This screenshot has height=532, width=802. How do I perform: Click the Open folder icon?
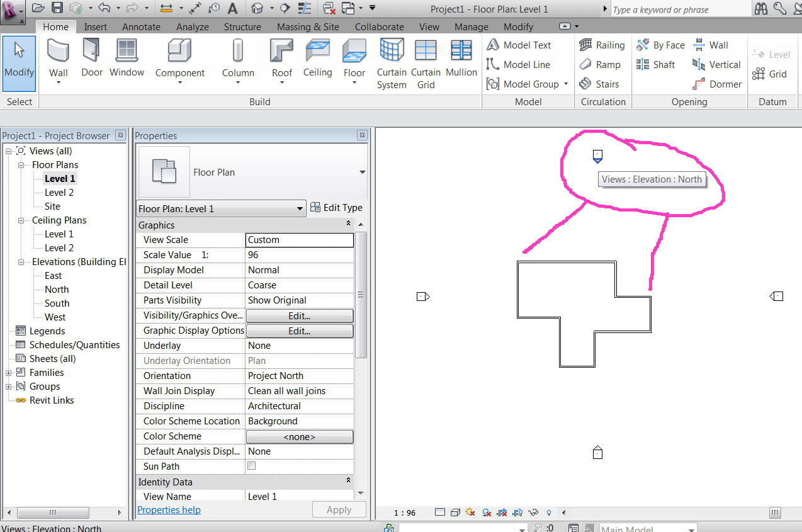38,8
